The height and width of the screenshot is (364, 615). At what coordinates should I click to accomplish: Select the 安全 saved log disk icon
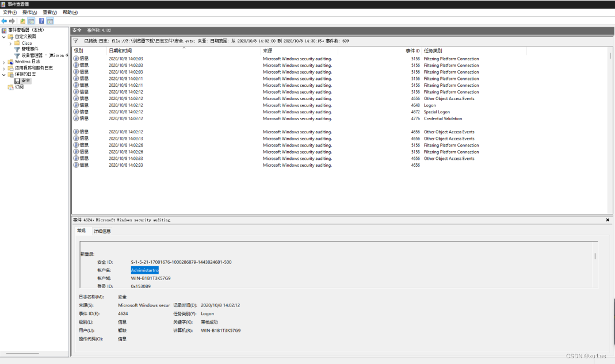[x=17, y=81]
